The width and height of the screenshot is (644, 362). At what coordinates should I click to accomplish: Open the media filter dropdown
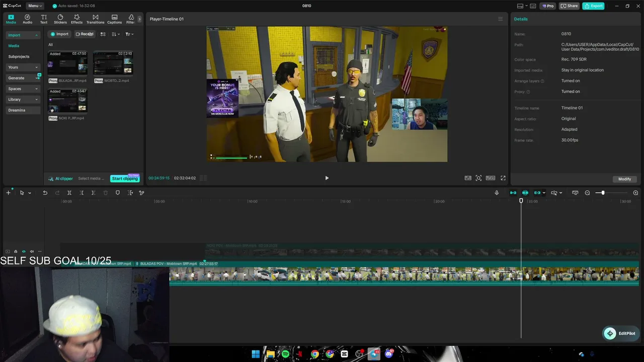tap(129, 34)
